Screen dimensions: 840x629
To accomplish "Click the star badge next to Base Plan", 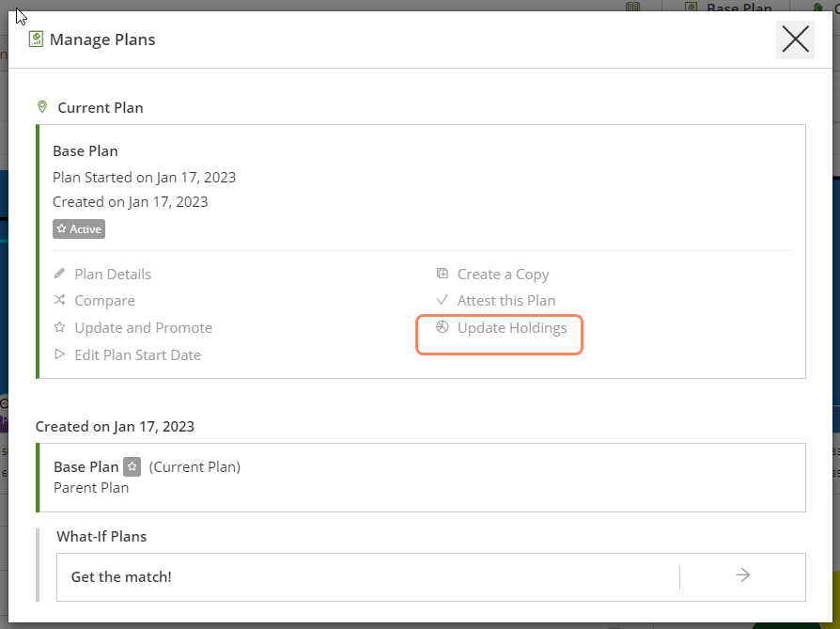I will tap(132, 466).
